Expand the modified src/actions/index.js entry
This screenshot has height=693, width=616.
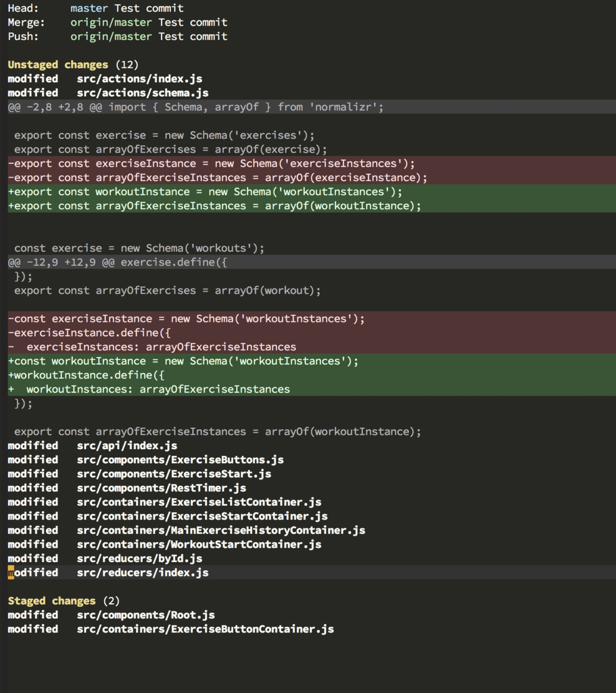click(x=140, y=78)
